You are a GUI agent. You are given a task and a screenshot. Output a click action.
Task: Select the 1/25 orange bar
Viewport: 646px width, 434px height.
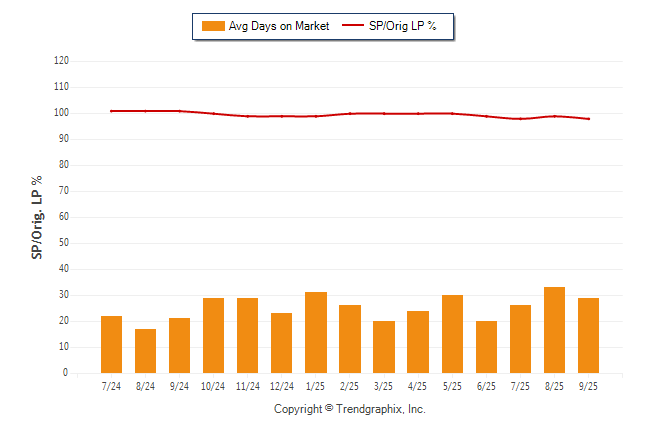coord(315,332)
